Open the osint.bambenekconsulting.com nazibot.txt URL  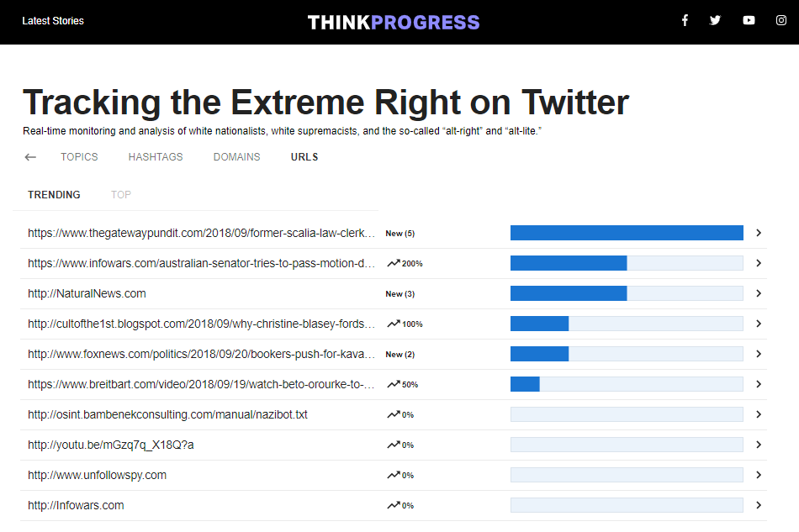(167, 414)
